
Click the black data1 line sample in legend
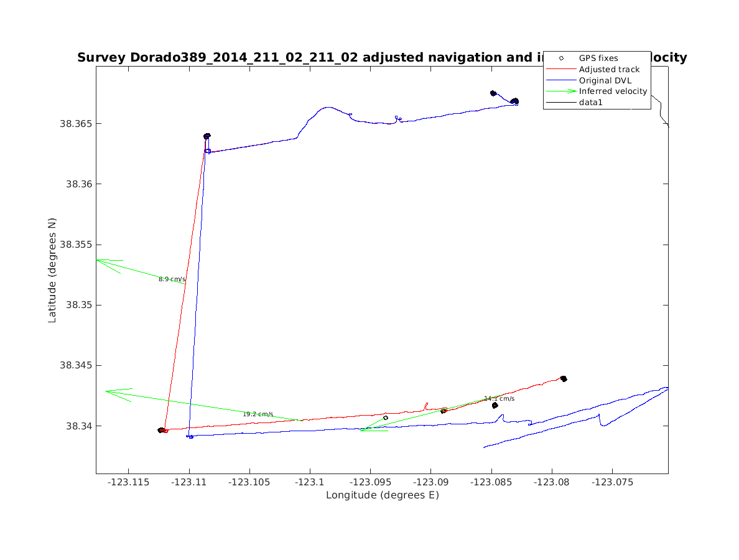coord(561,103)
